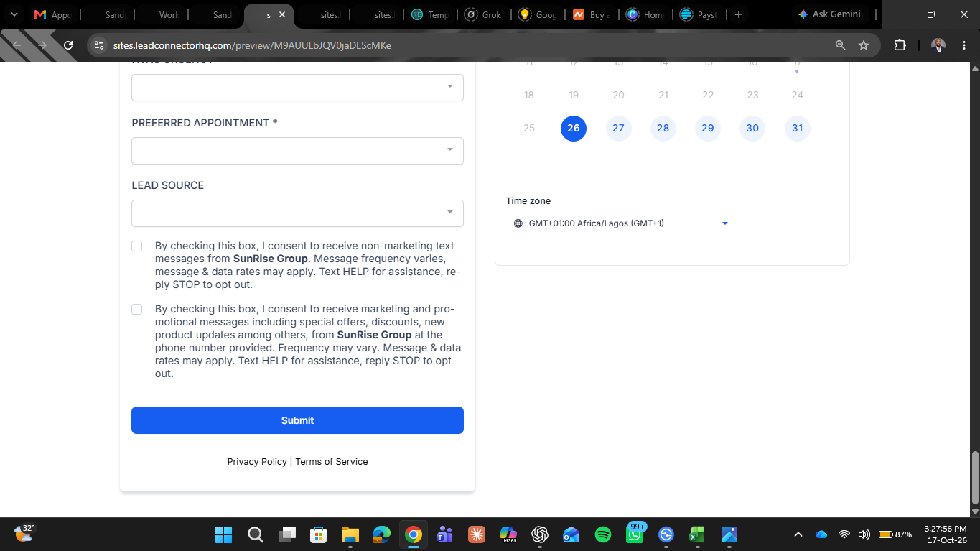Pick date 29 on the calendar

click(708, 129)
